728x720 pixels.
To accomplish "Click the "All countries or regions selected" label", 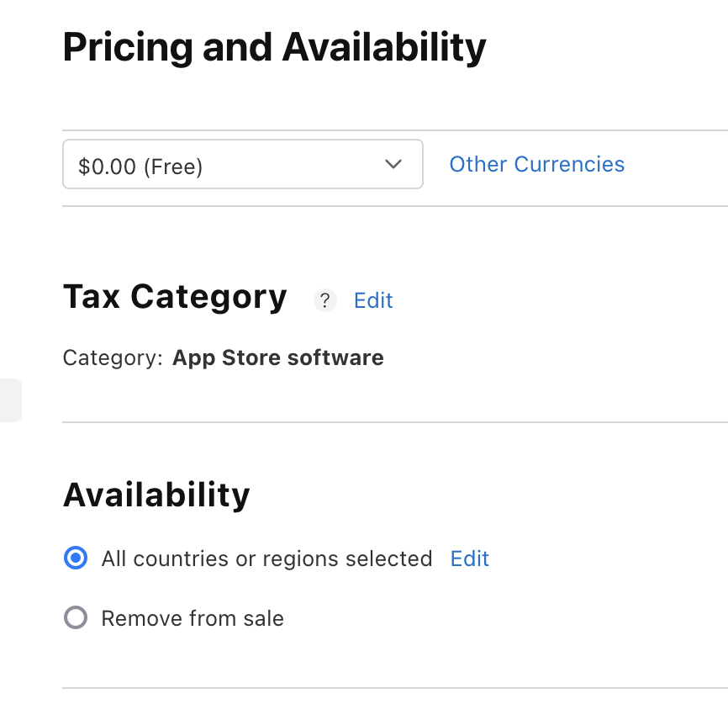I will [266, 559].
